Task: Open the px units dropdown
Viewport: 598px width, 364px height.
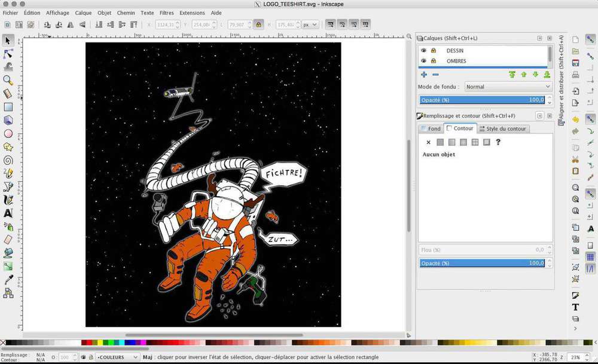Action: tap(310, 25)
